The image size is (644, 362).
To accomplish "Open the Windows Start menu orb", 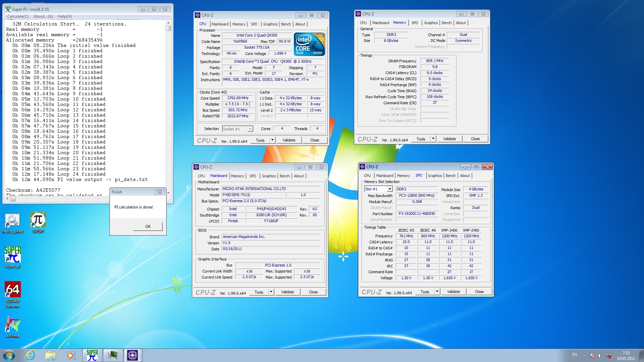I will click(x=9, y=355).
